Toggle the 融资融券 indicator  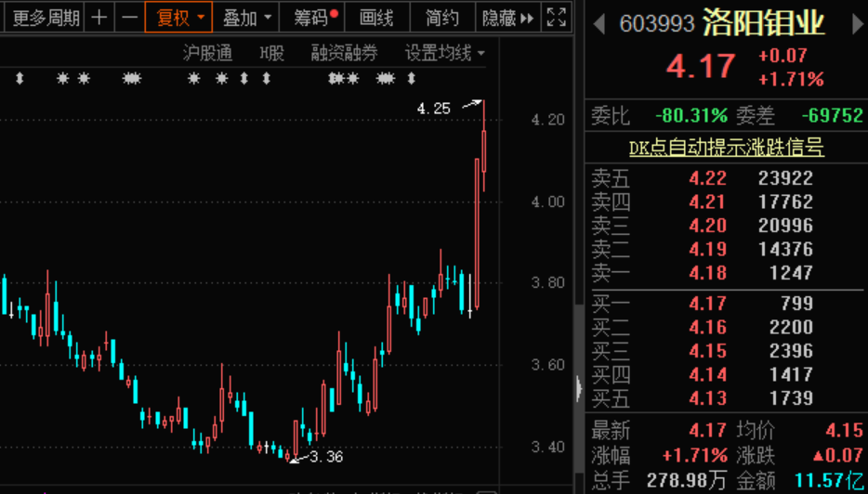pos(345,54)
